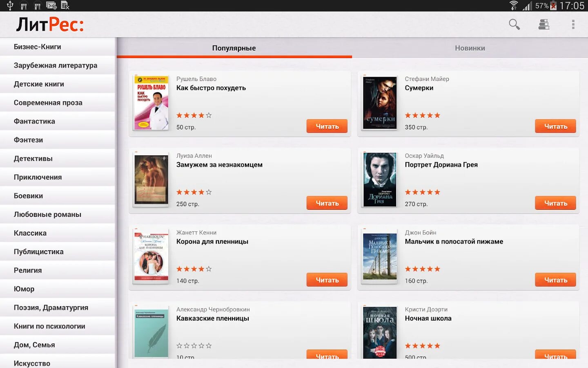Open the my books library icon

(x=543, y=25)
